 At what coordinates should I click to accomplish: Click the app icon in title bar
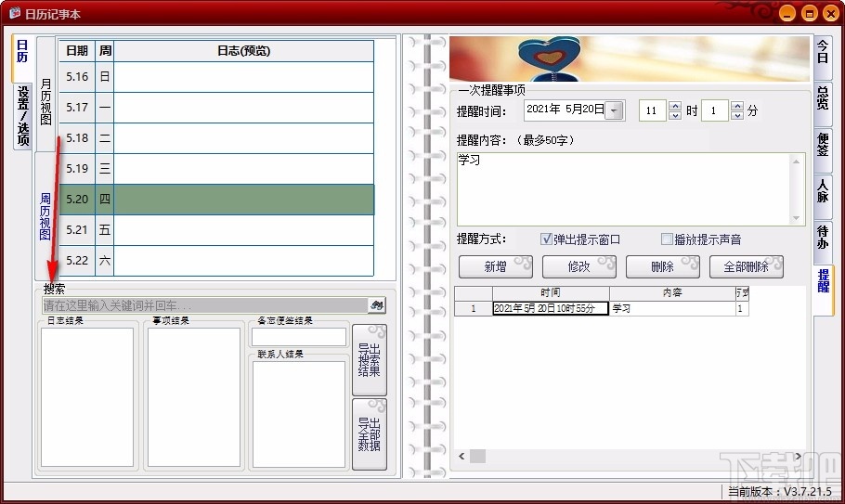click(x=15, y=12)
